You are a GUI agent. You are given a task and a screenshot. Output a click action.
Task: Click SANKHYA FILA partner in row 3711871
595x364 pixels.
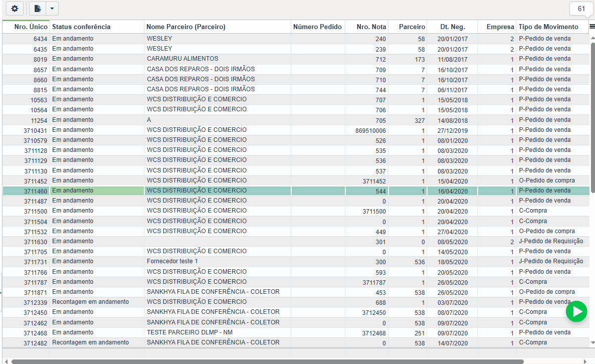[218, 292]
